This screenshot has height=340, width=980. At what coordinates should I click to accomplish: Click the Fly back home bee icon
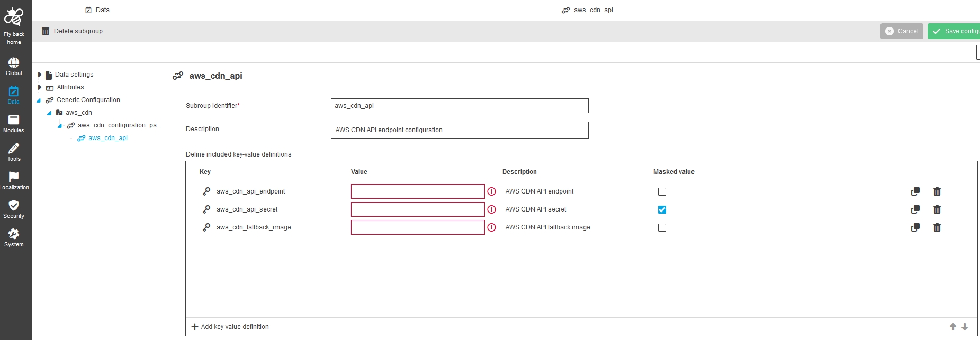[x=14, y=17]
